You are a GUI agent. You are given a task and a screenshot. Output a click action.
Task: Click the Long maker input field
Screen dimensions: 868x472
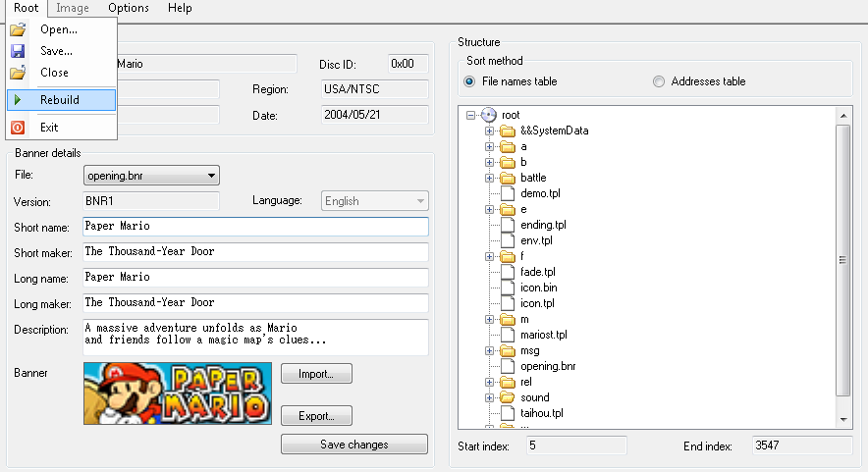255,302
